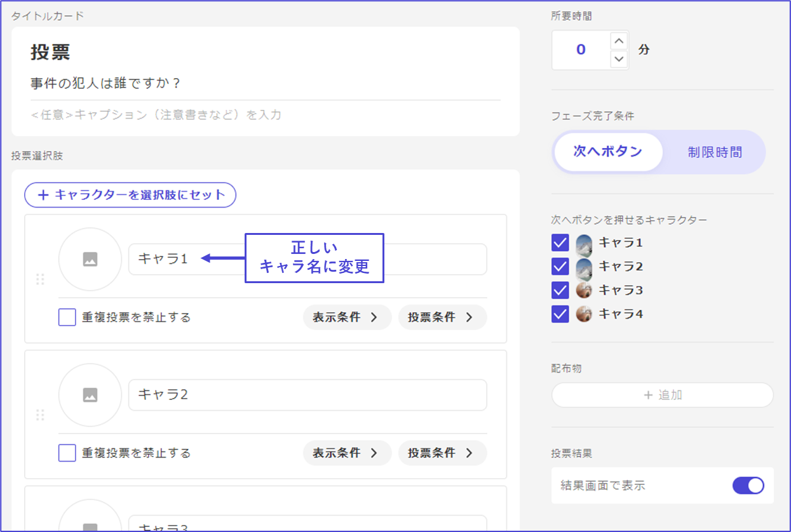The height and width of the screenshot is (532, 791).
Task: Grab the drag handle beside キャラ1 option
Action: 40,279
